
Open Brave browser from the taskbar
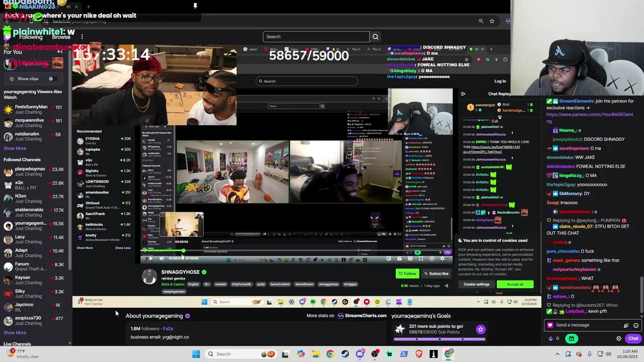(x=419, y=354)
